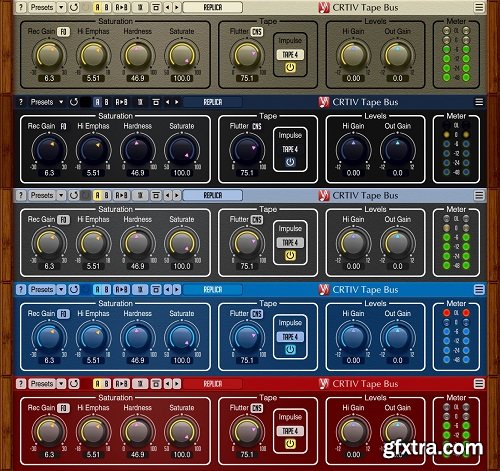500x471 pixels.
Task: Click the Out Gain knob in the blue instance
Action: [397, 337]
